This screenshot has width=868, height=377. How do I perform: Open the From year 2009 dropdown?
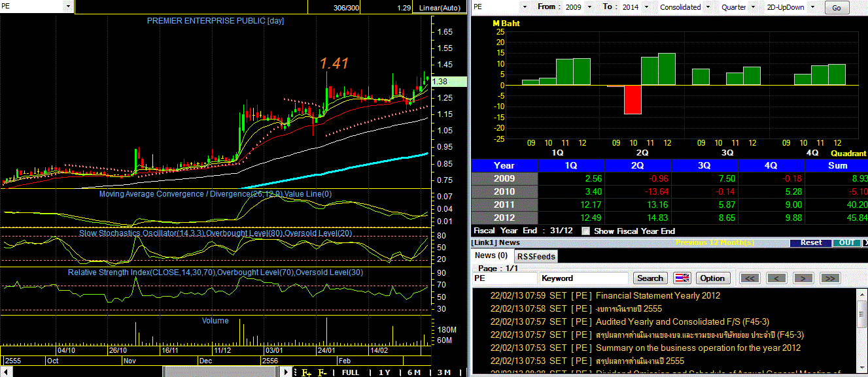(589, 7)
